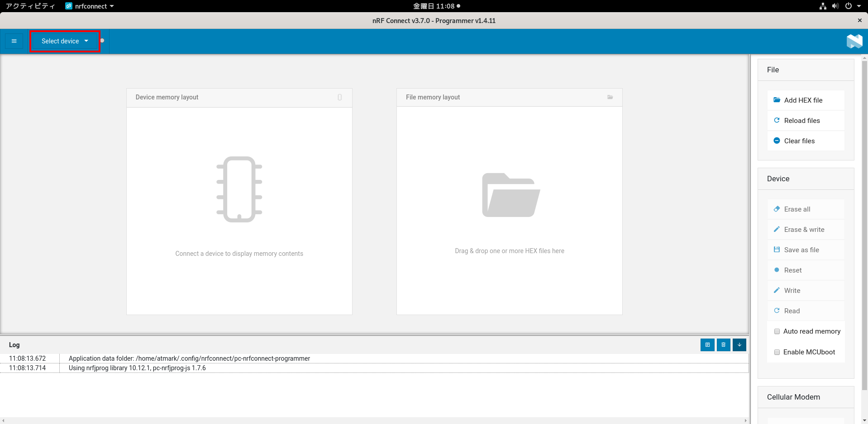Click Erase & write button
The image size is (868, 424).
pos(806,230)
